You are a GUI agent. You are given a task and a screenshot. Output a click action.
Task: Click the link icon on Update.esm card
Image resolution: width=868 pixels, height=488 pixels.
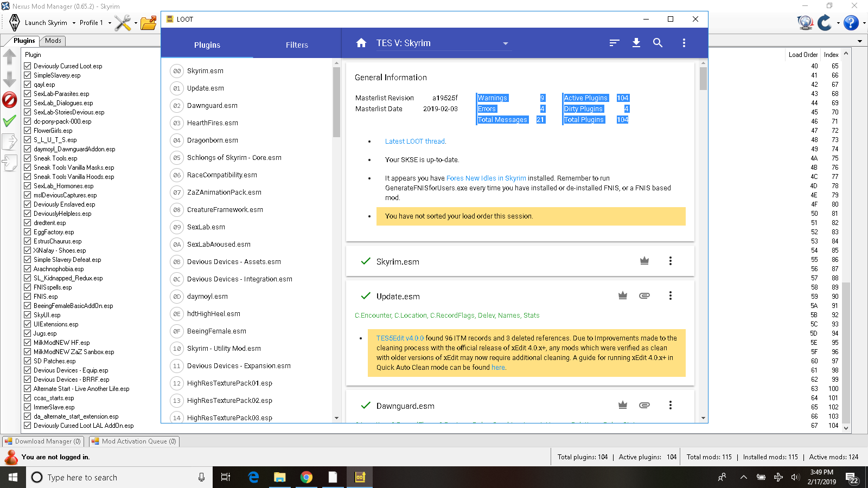click(644, 296)
